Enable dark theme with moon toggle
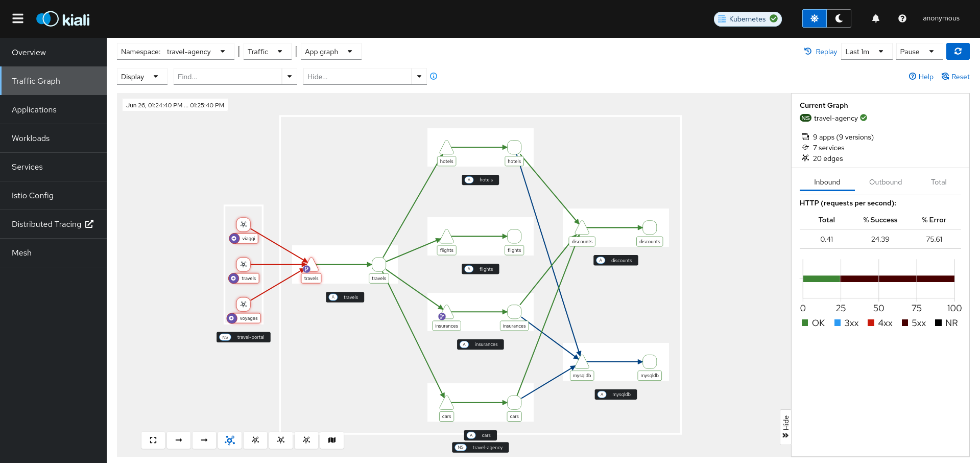Viewport: 980px width, 463px height. (838, 18)
